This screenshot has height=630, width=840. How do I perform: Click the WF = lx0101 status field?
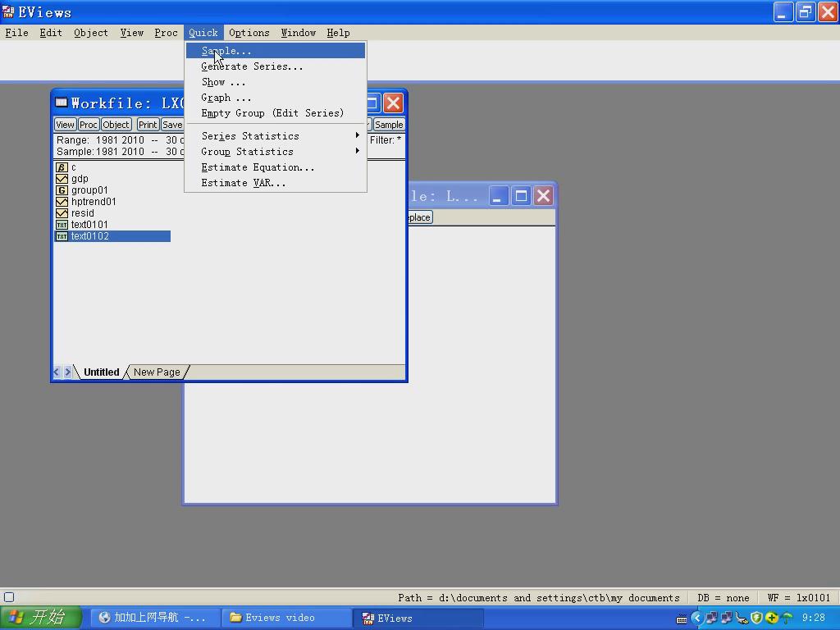(x=799, y=598)
